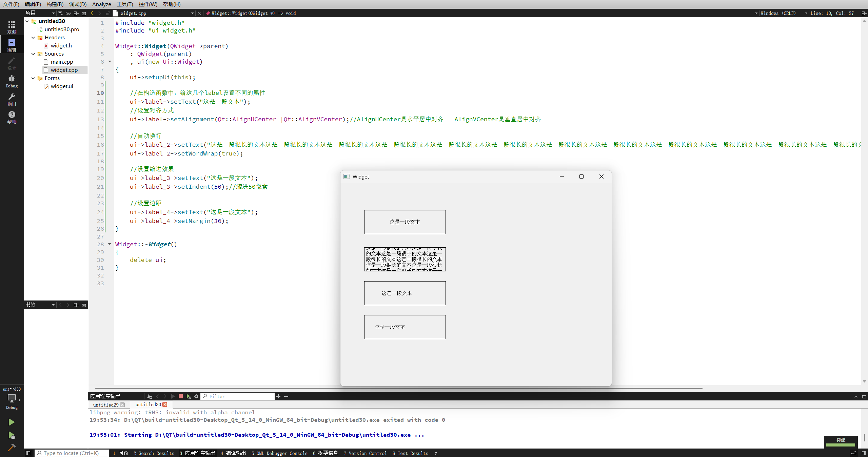Open the Welcome mode grid icon
Screen dimensions: 868x457
[12, 27]
